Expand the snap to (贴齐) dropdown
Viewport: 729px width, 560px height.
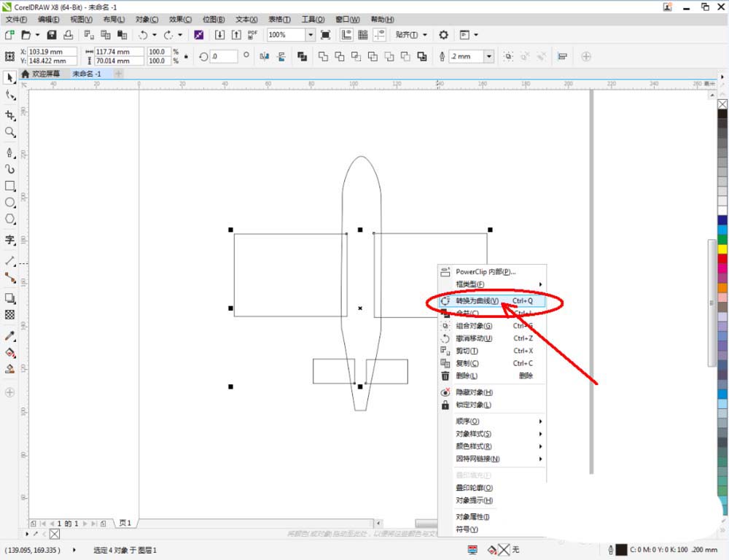[424, 35]
